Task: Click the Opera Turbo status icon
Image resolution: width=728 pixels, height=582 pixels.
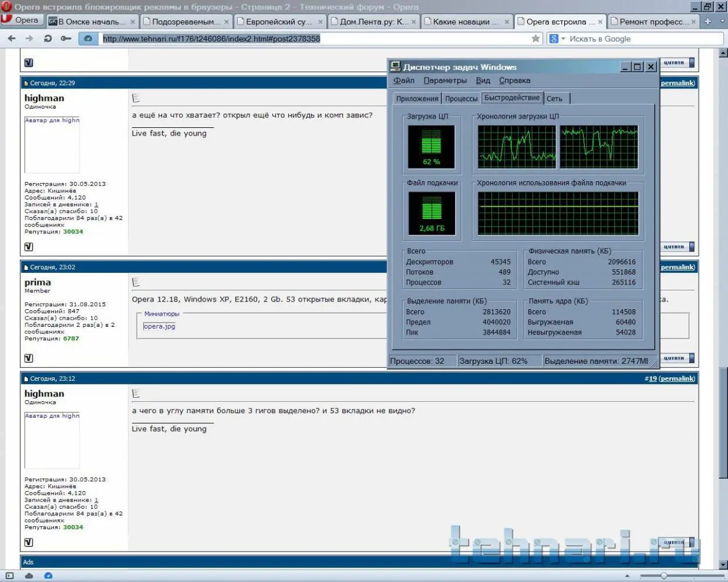Action: click(48, 576)
